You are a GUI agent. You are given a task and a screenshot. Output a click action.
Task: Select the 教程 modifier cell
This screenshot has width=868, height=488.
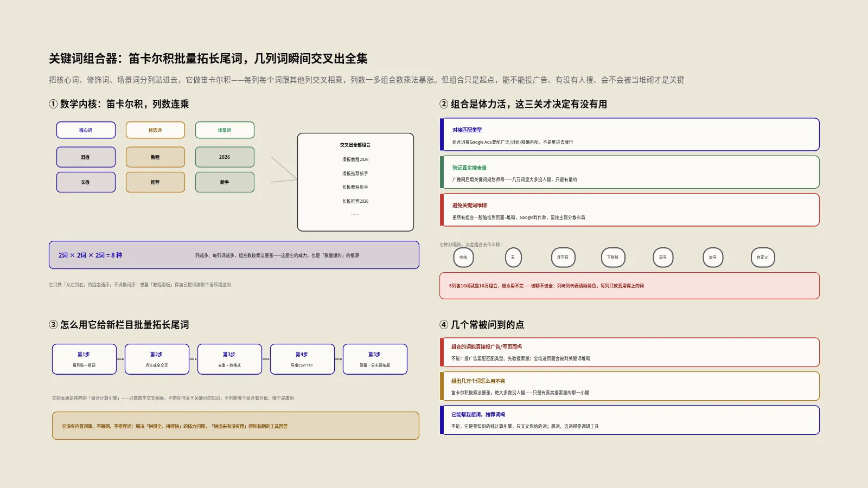click(x=155, y=157)
